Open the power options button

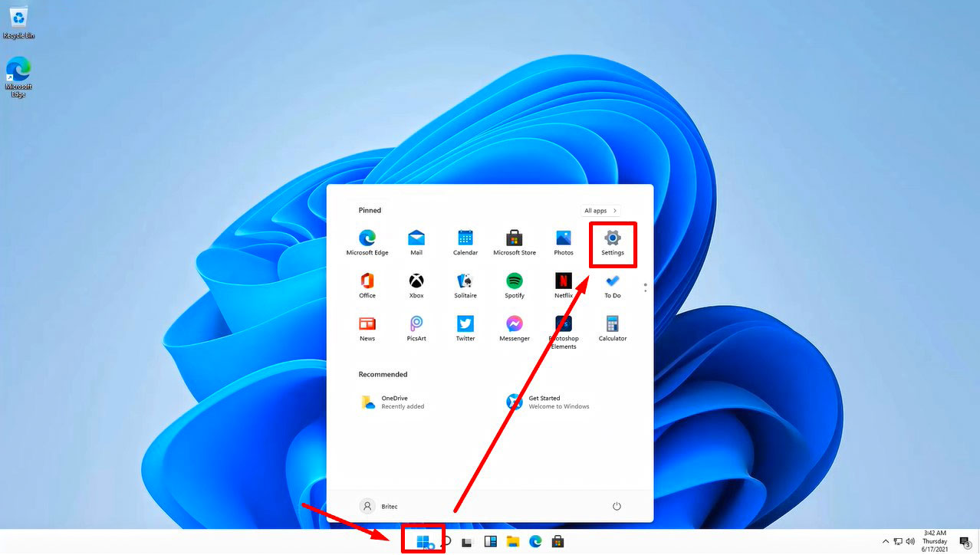tap(617, 506)
